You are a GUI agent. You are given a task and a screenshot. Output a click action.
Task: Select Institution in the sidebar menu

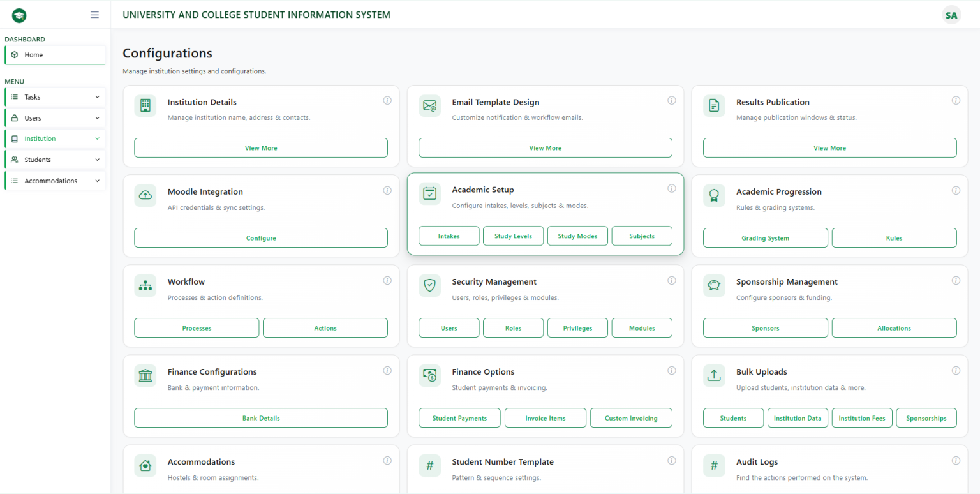[x=40, y=138]
